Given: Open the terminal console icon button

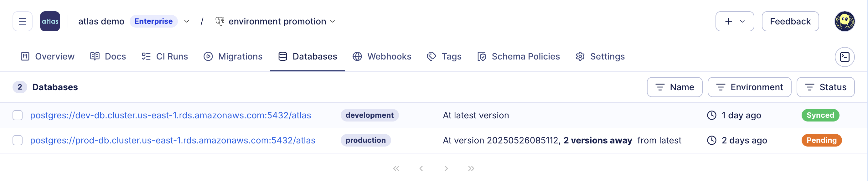Looking at the screenshot, I should click(844, 57).
